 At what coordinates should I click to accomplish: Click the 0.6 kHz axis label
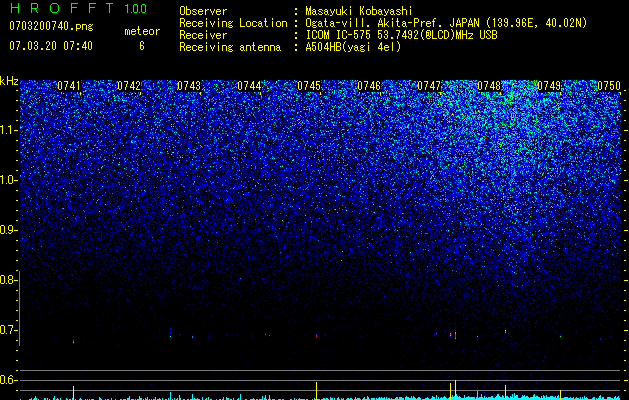(7, 380)
